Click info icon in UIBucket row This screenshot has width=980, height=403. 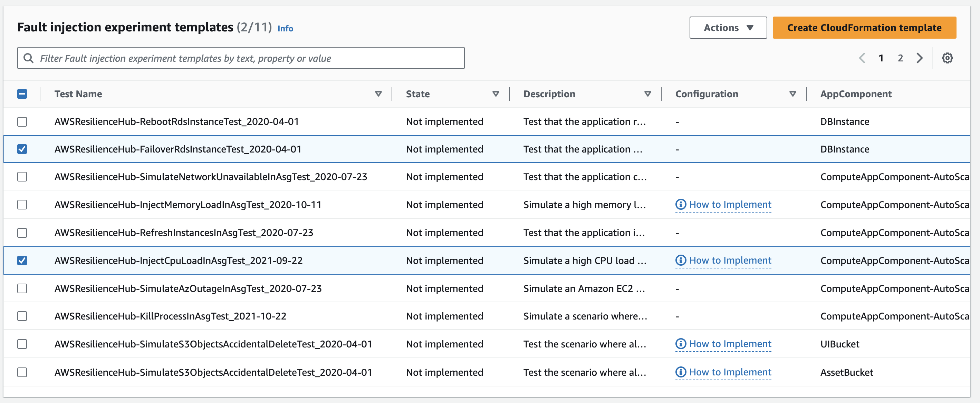pos(681,344)
